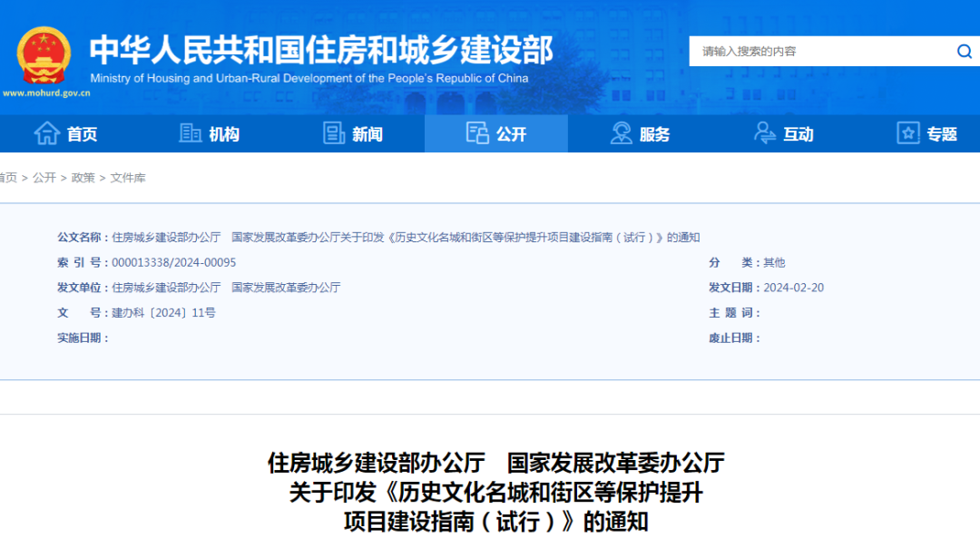The image size is (980, 548).
Task: Click the search magnifier icon
Action: pos(964,52)
